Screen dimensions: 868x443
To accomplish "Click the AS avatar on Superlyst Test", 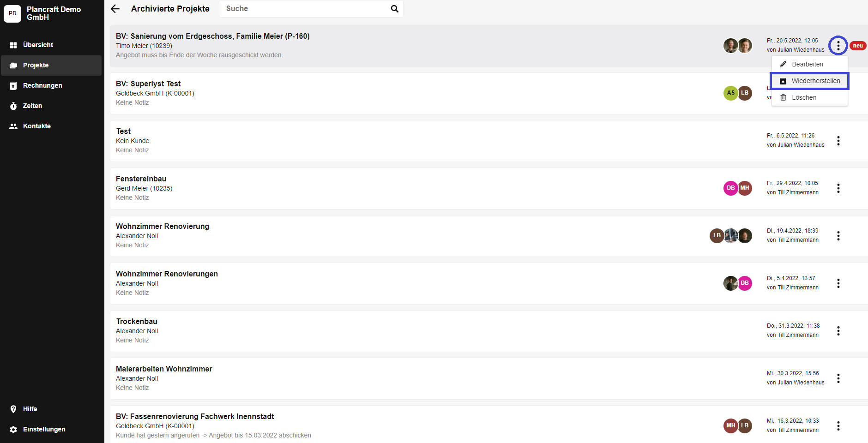I will point(730,93).
